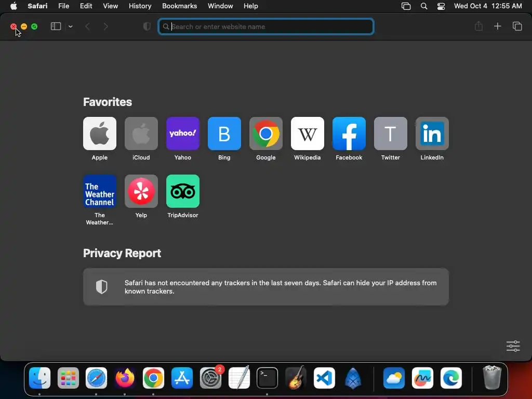Image resolution: width=532 pixels, height=399 pixels.
Task: Open the Yelp favorite
Action: pos(141,191)
